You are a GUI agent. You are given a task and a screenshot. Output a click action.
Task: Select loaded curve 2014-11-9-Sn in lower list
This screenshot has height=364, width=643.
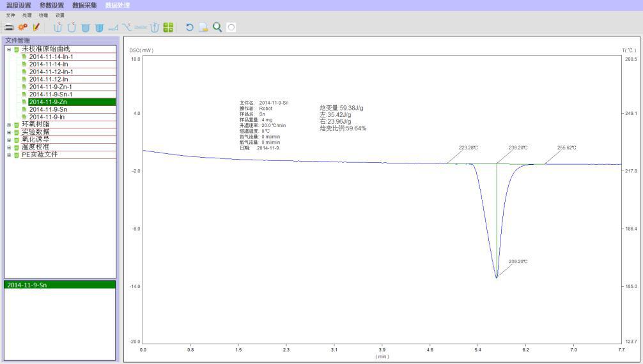(x=60, y=285)
